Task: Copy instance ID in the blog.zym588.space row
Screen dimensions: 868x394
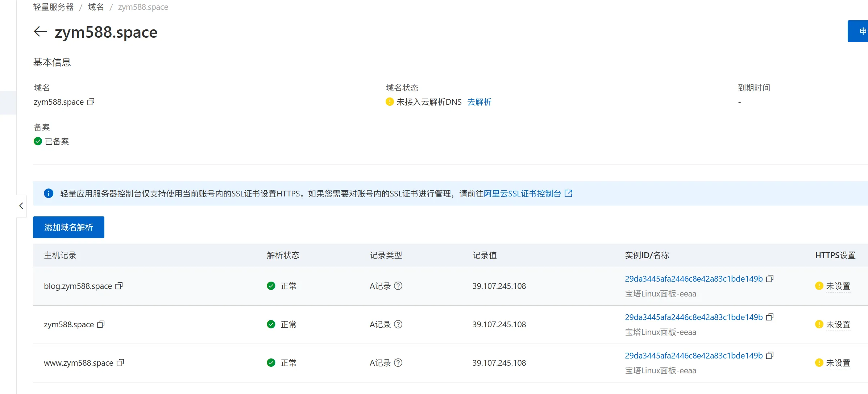Action: coord(770,279)
